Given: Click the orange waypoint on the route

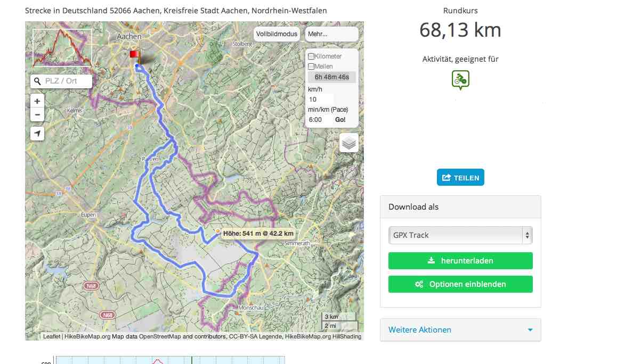Looking at the screenshot, I should pyautogui.click(x=218, y=231).
